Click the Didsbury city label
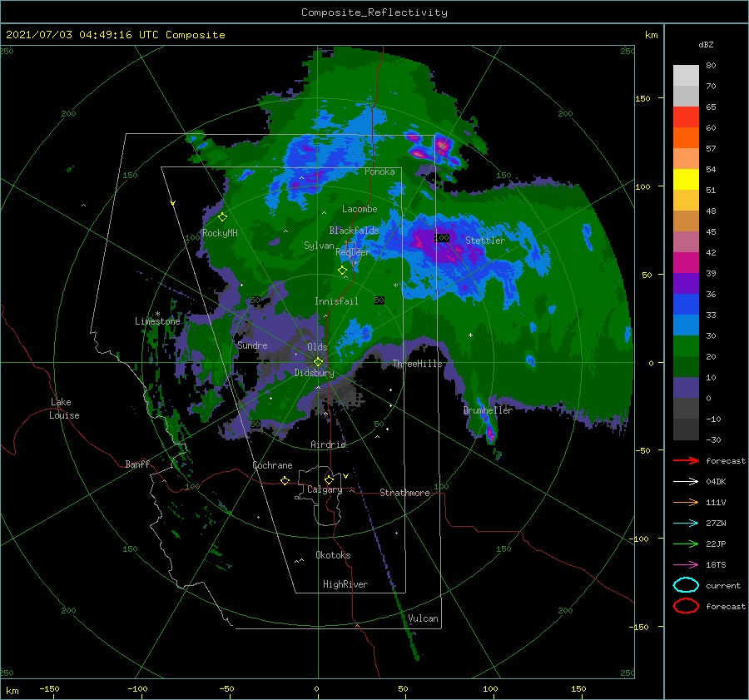749x700 pixels. pos(314,373)
